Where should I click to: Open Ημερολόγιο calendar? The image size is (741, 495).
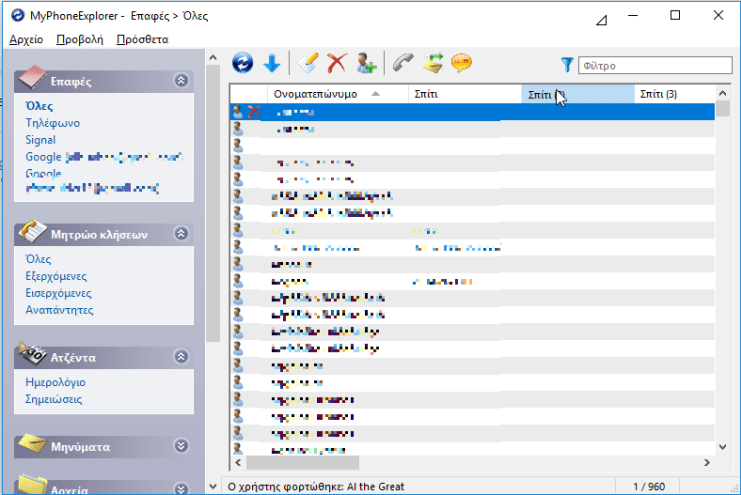tap(55, 382)
